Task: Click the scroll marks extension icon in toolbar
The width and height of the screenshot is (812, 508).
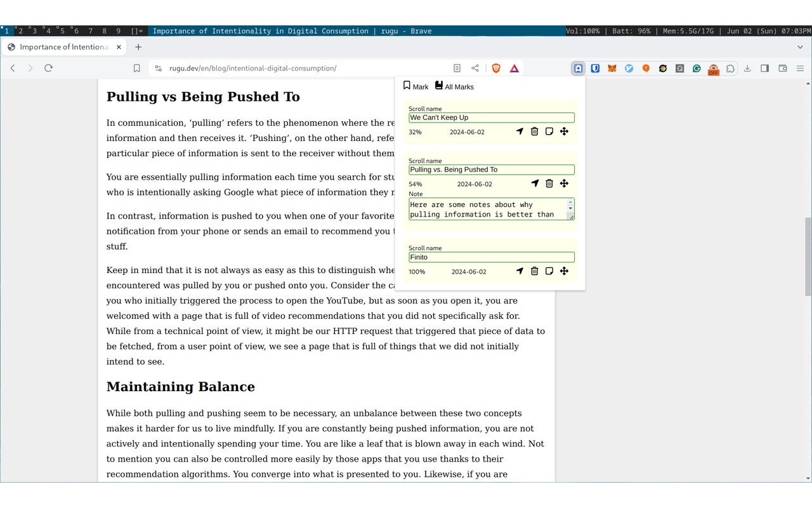Action: coord(579,69)
